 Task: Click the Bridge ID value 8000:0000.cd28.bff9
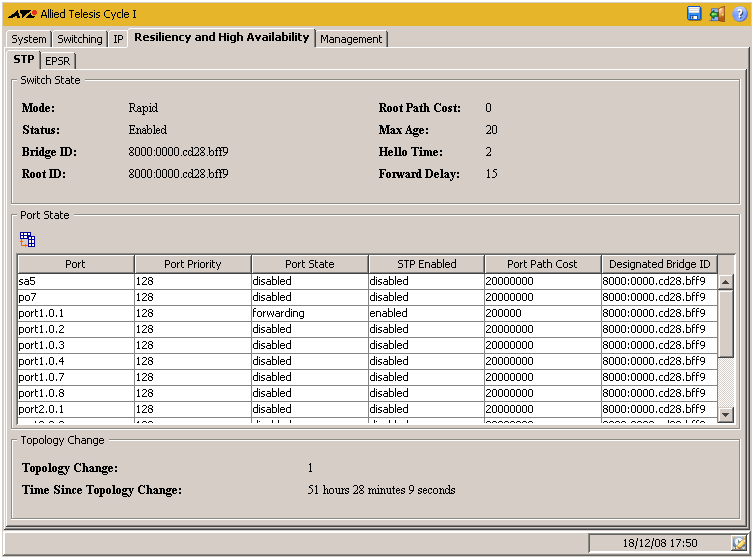pyautogui.click(x=178, y=152)
